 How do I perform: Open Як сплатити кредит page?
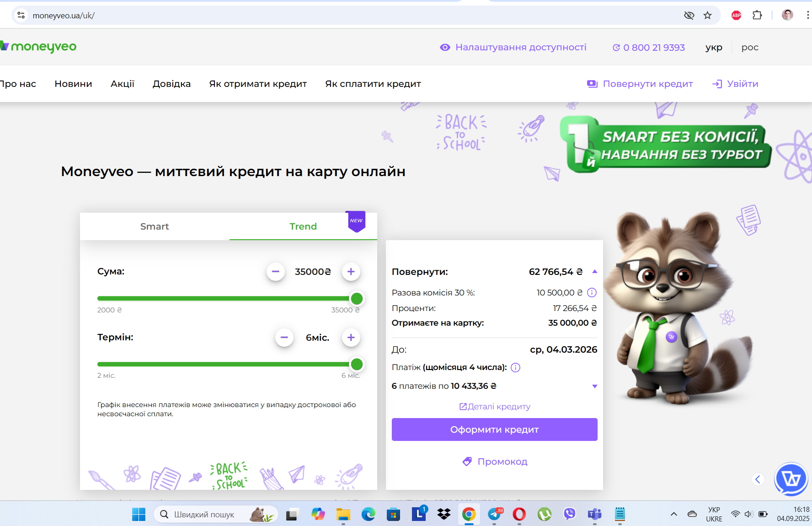point(373,84)
